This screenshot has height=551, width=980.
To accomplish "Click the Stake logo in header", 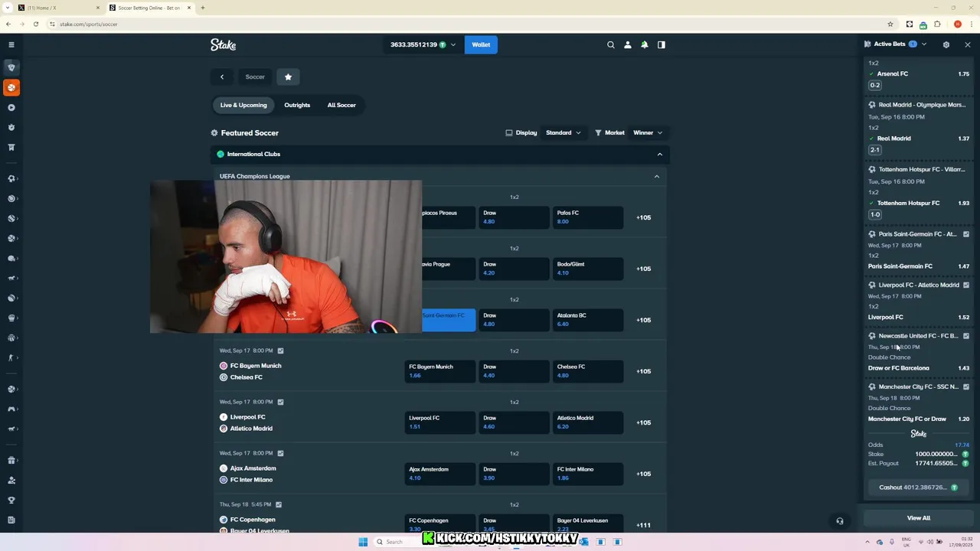I will pyautogui.click(x=224, y=44).
